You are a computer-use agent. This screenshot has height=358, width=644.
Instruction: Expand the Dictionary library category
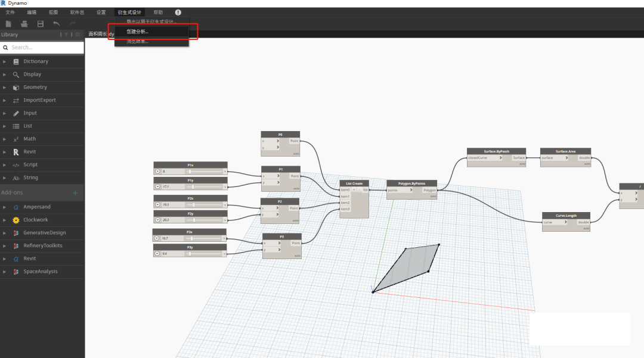[5, 61]
